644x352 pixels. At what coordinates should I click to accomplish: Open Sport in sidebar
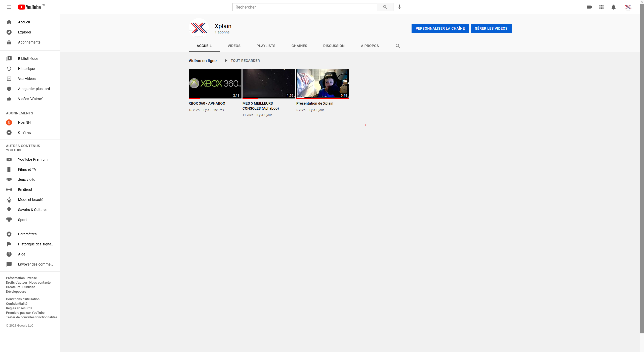coord(30,220)
